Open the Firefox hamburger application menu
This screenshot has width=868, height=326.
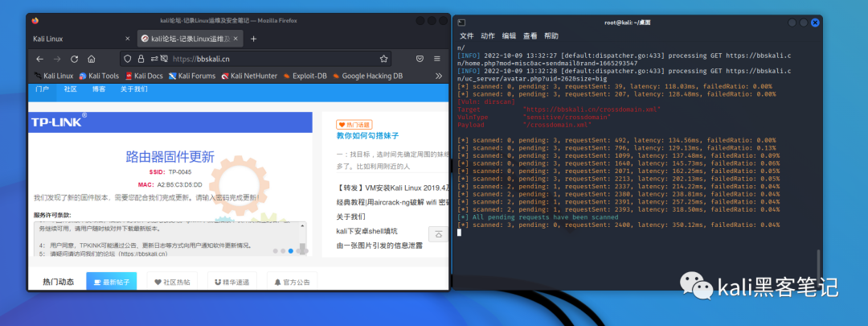(436, 59)
